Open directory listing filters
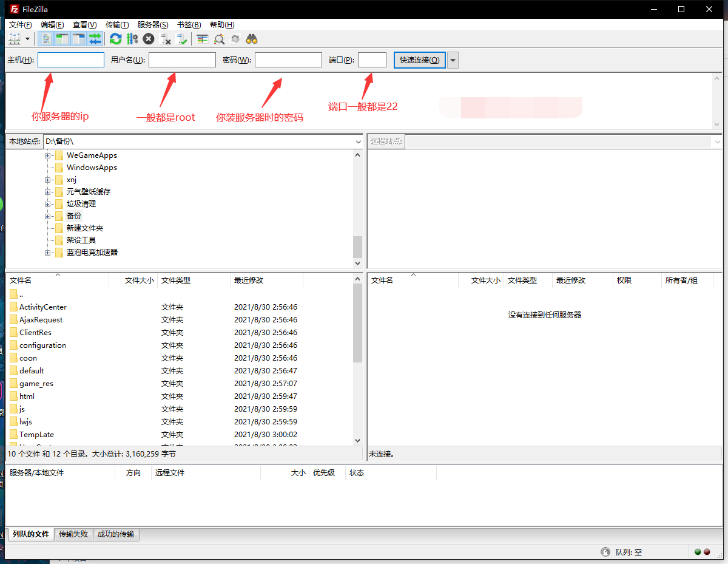Screen dimensions: 728x564 coord(202,39)
